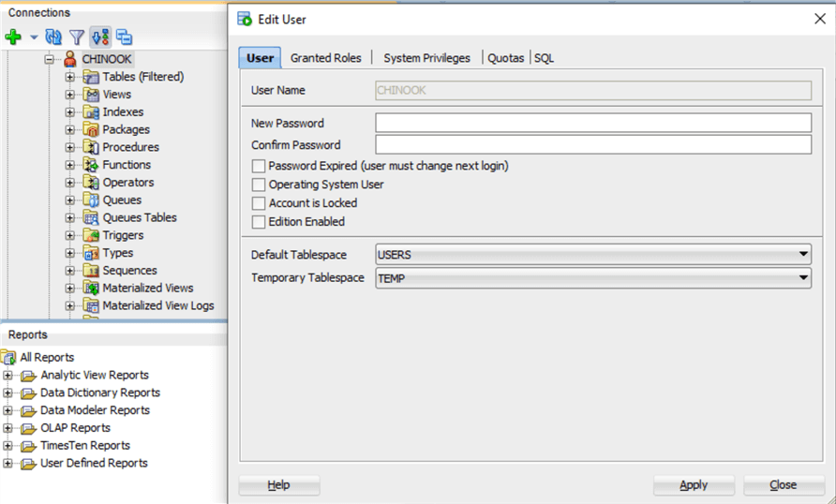Screen dimensions: 836x504
Task: Click the All Reports folder icon
Action: [9, 358]
